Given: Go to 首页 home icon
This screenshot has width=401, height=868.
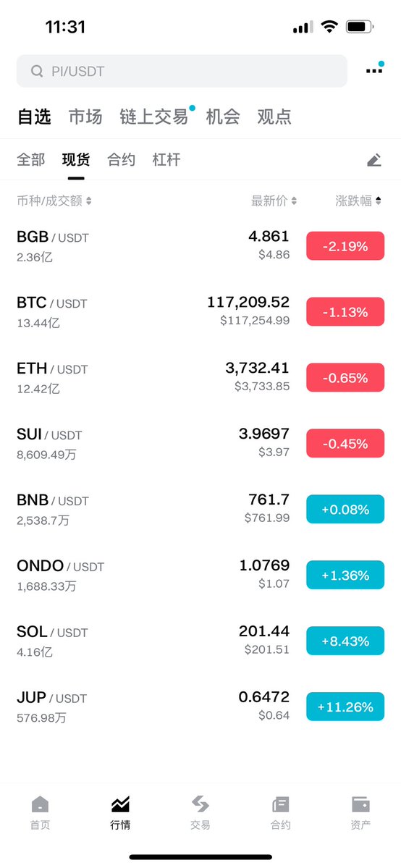Looking at the screenshot, I should [40, 804].
